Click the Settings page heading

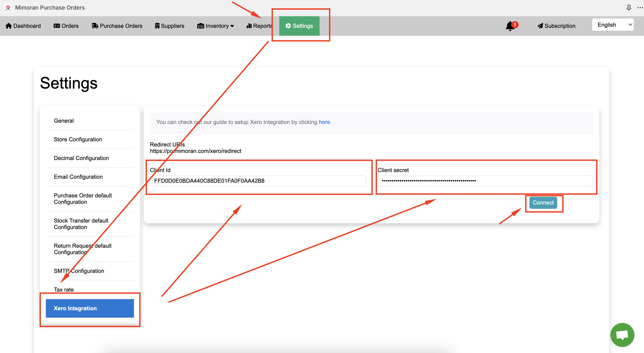[x=69, y=83]
